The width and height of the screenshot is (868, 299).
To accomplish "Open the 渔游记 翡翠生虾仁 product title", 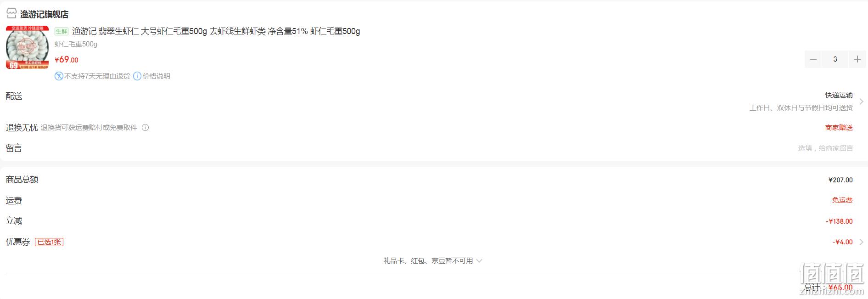I will (x=216, y=31).
